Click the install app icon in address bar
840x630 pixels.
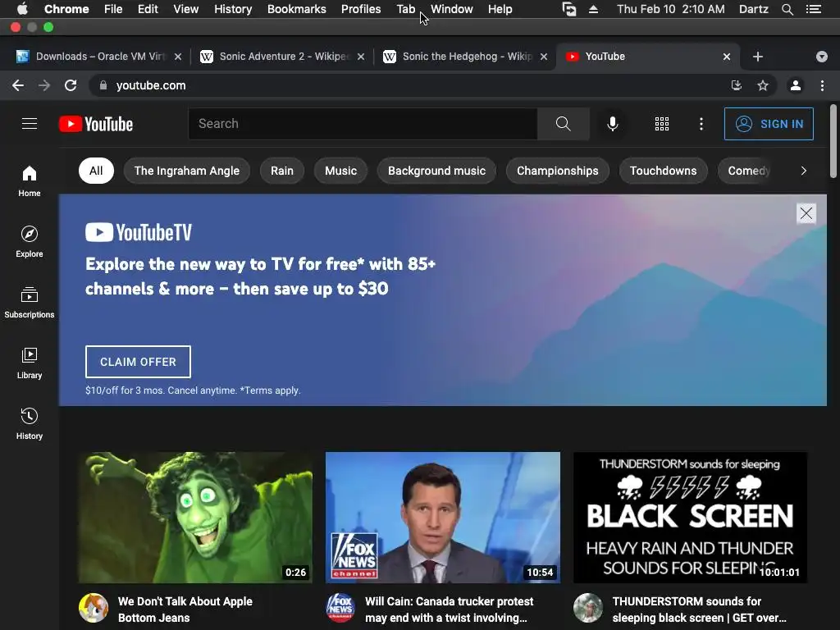click(x=737, y=85)
